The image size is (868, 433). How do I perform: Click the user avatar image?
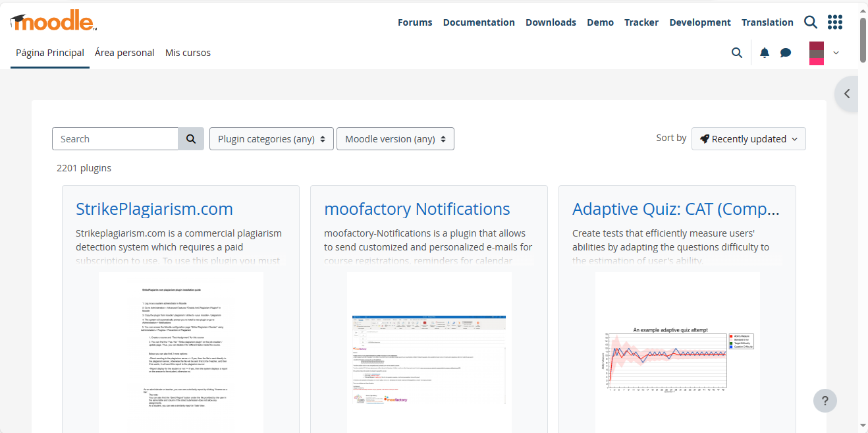[817, 53]
